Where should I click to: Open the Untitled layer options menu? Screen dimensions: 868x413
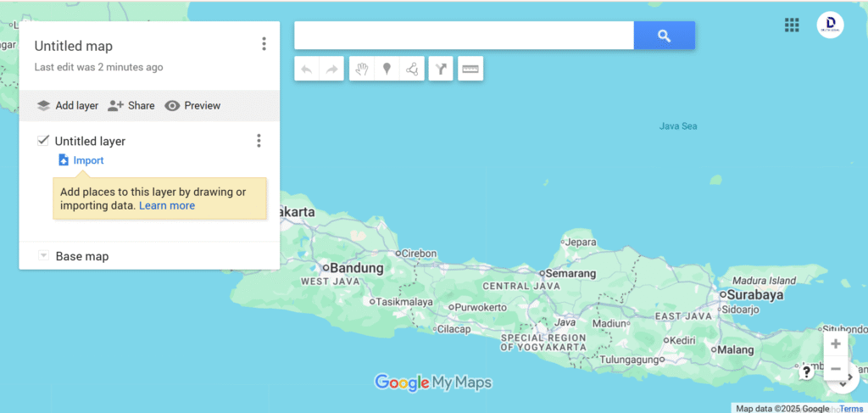pos(259,141)
